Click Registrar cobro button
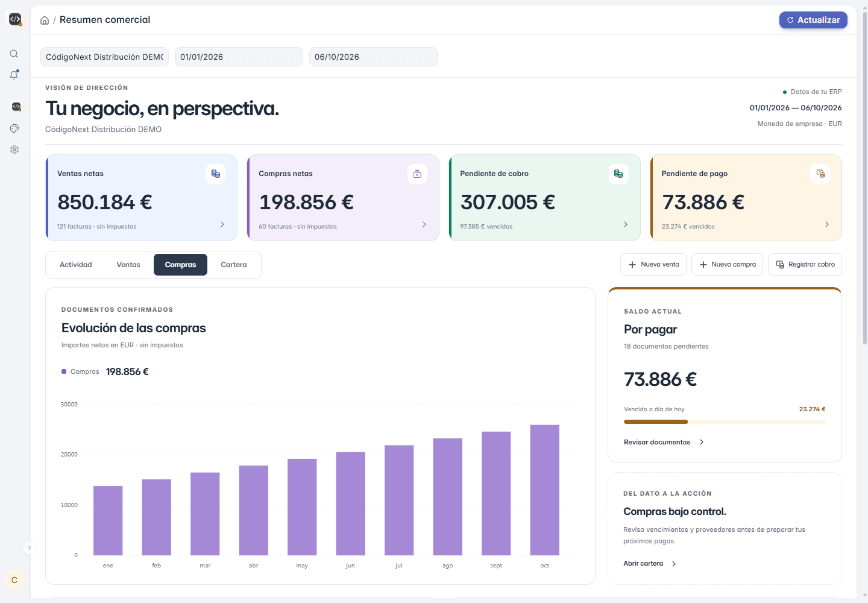The width and height of the screenshot is (868, 603). pos(805,265)
